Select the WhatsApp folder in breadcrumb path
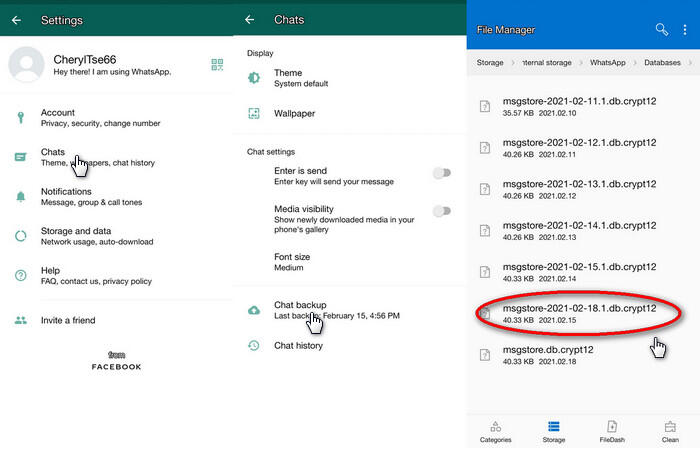 [607, 63]
